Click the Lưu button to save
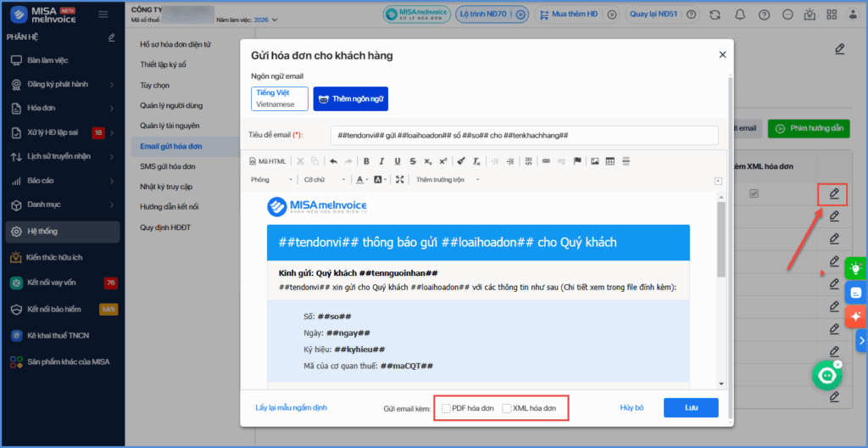 coord(690,408)
